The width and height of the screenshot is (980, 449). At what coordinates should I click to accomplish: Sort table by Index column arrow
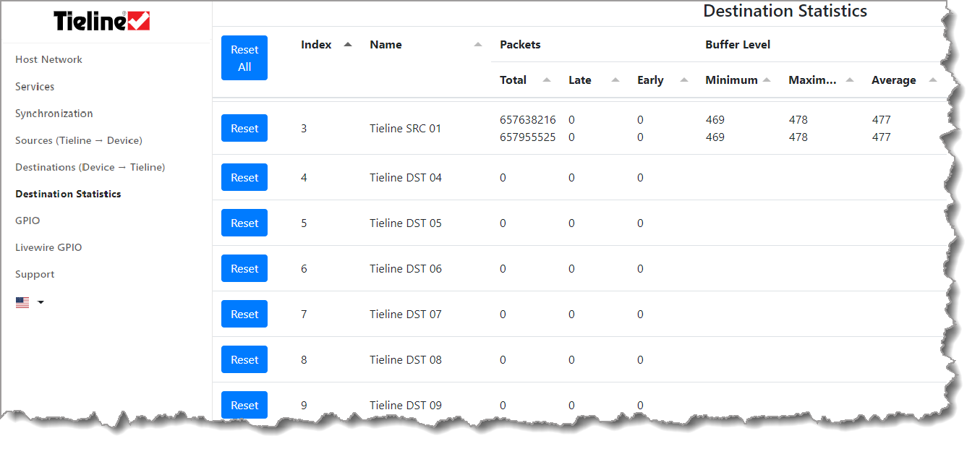tap(348, 45)
